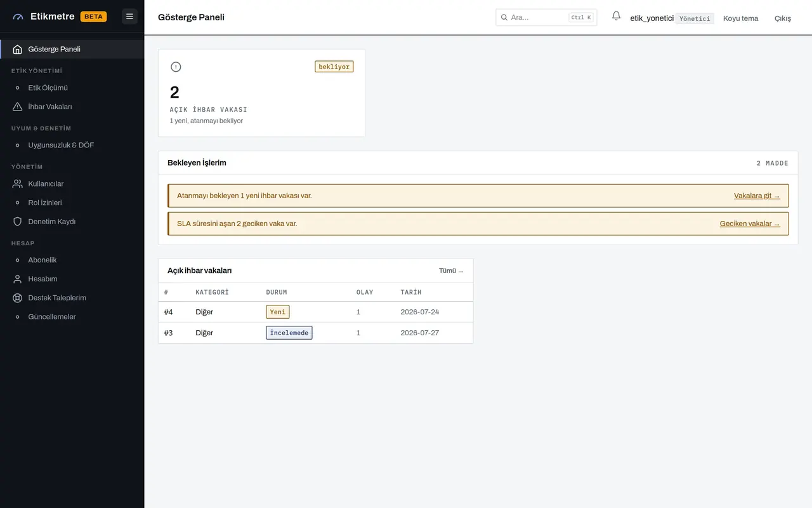Click the TARİH column header
The image size is (812, 508).
(411, 292)
